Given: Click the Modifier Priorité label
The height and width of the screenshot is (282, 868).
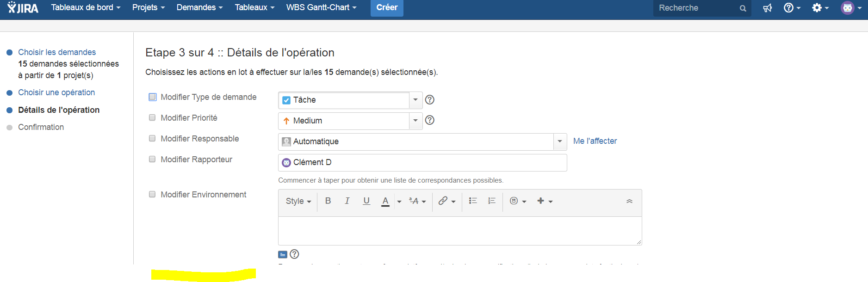Looking at the screenshot, I should click(x=189, y=118).
